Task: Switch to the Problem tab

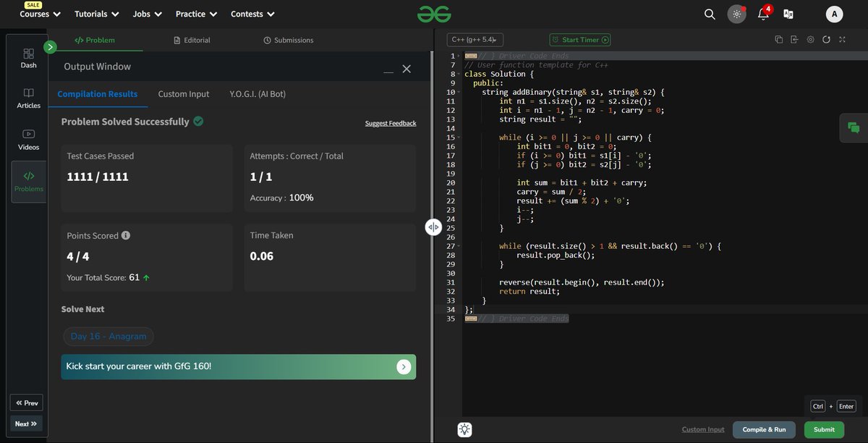Action: pyautogui.click(x=95, y=40)
